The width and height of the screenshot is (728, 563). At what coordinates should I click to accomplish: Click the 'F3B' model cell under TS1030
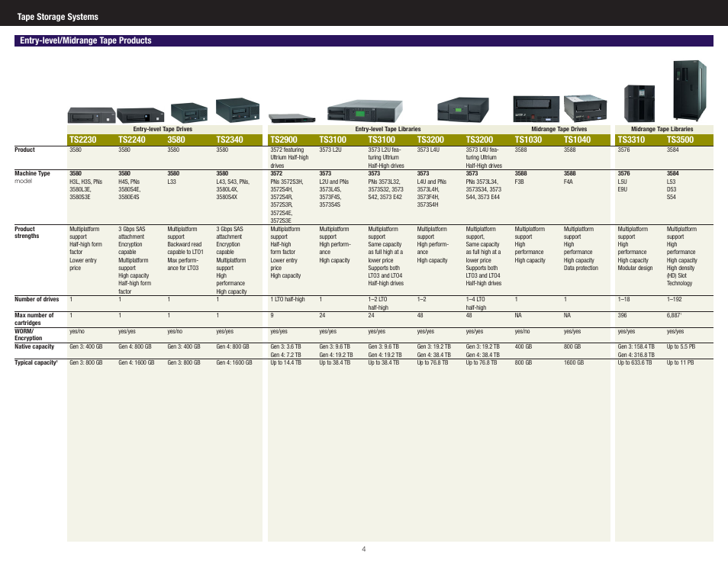click(x=519, y=182)
